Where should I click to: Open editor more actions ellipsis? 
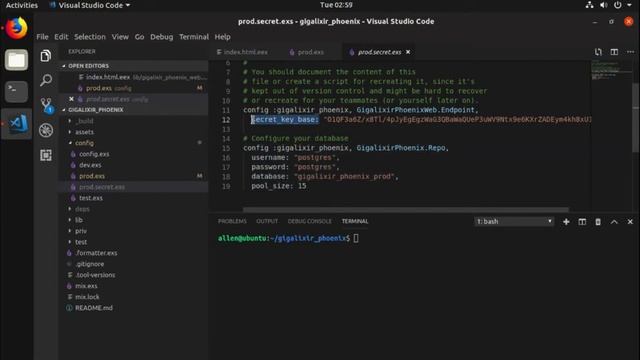(x=630, y=52)
